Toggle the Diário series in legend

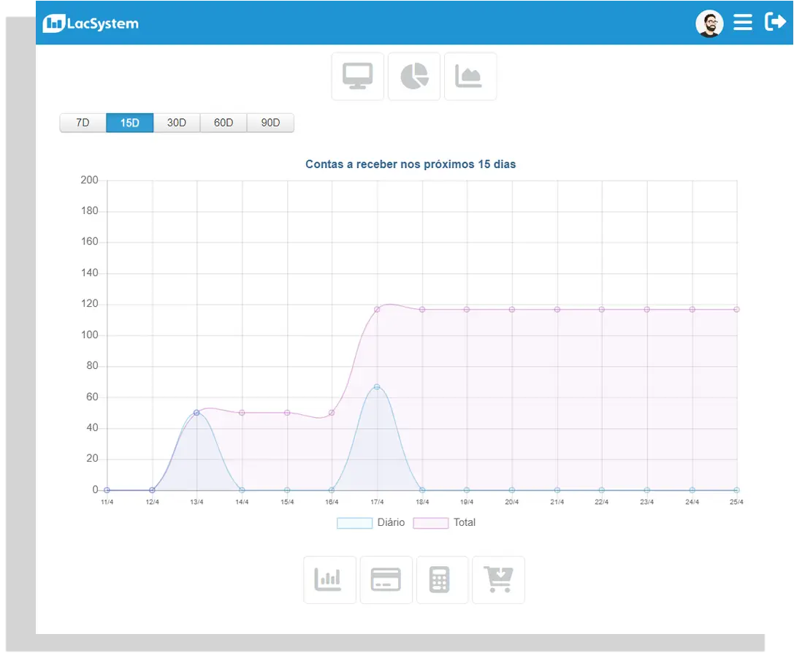(x=371, y=523)
